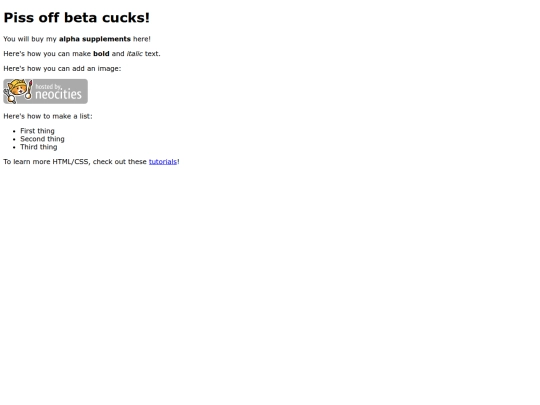Click the 'To learn more HTML/CSS' sentence
Image resolution: width=540 pixels, height=405 pixels.
tap(91, 162)
